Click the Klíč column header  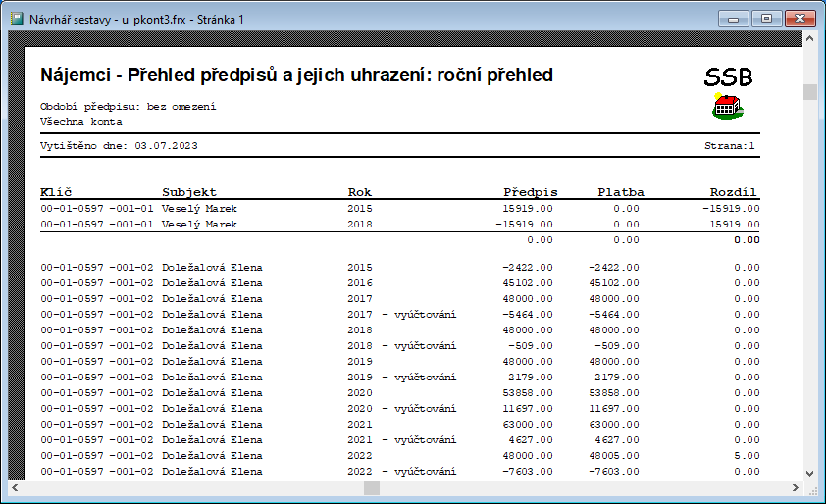tap(56, 191)
